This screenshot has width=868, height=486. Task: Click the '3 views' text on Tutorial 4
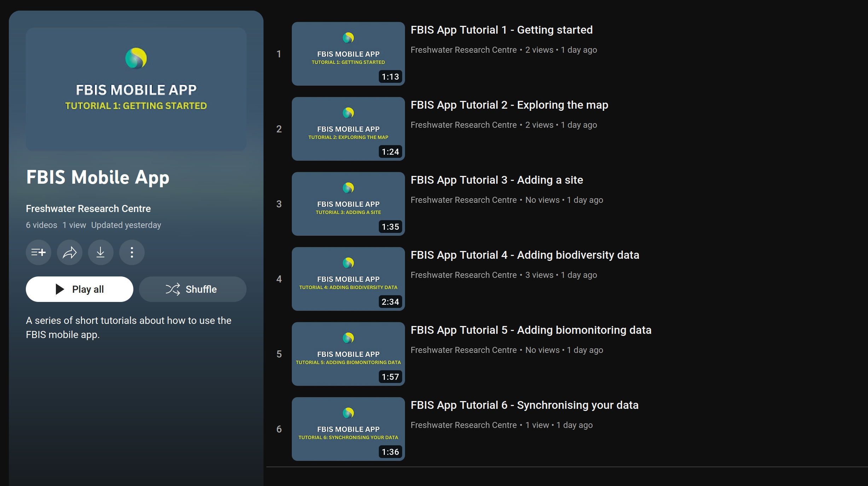pos(539,275)
